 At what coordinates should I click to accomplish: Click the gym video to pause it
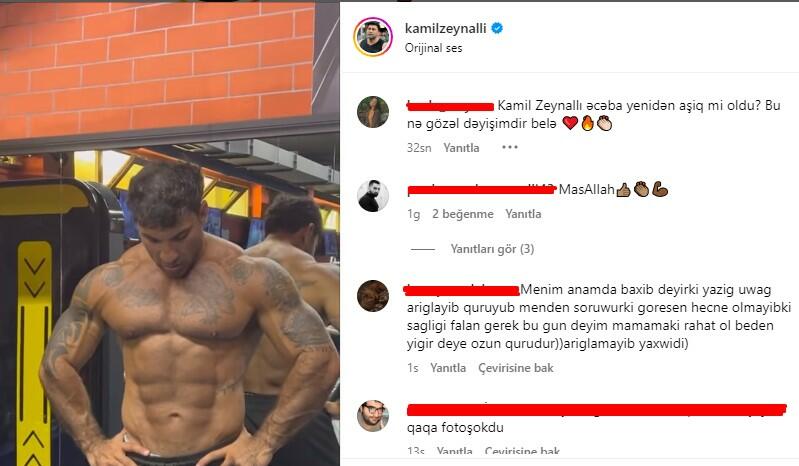(170, 234)
